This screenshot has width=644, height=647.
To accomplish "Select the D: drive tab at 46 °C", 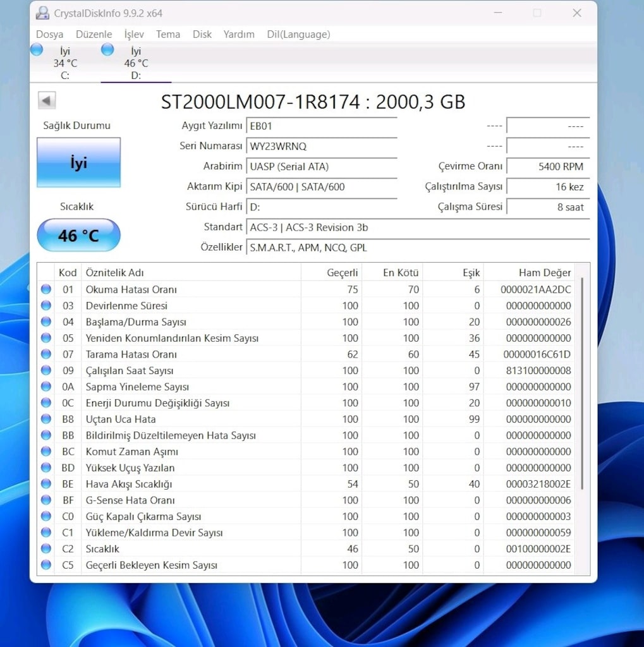I will [136, 63].
